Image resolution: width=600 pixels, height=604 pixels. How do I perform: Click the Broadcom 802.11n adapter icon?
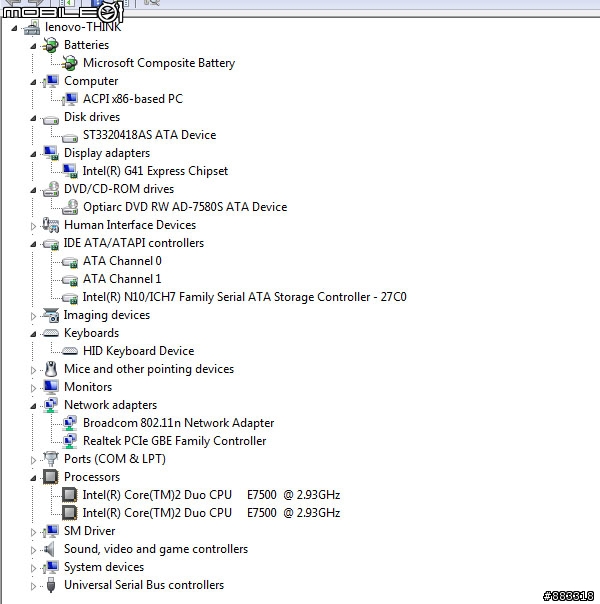tap(69, 423)
